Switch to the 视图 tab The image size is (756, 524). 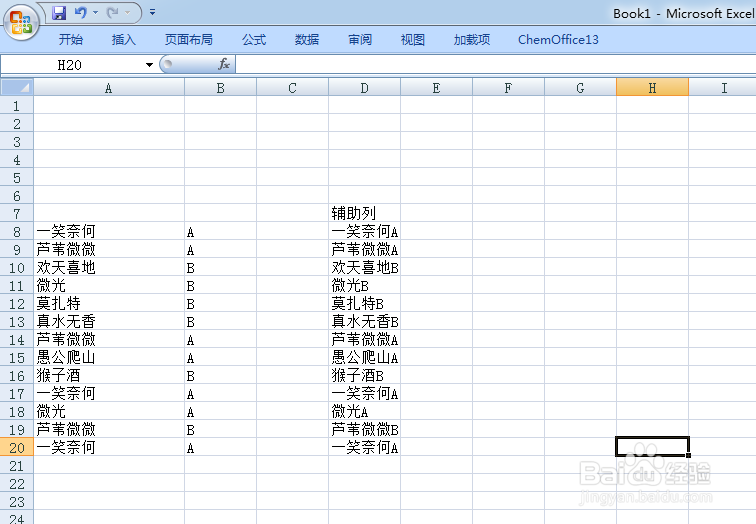click(x=413, y=40)
